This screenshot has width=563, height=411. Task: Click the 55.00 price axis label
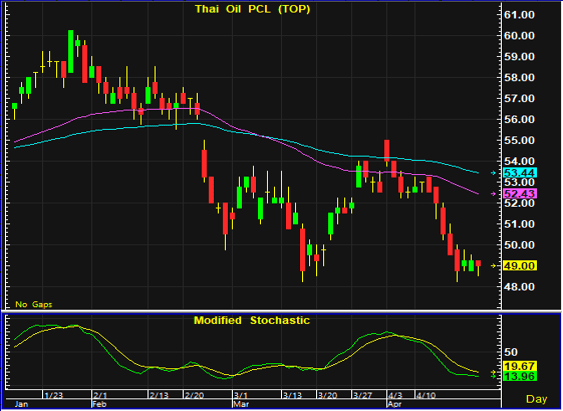[519, 140]
